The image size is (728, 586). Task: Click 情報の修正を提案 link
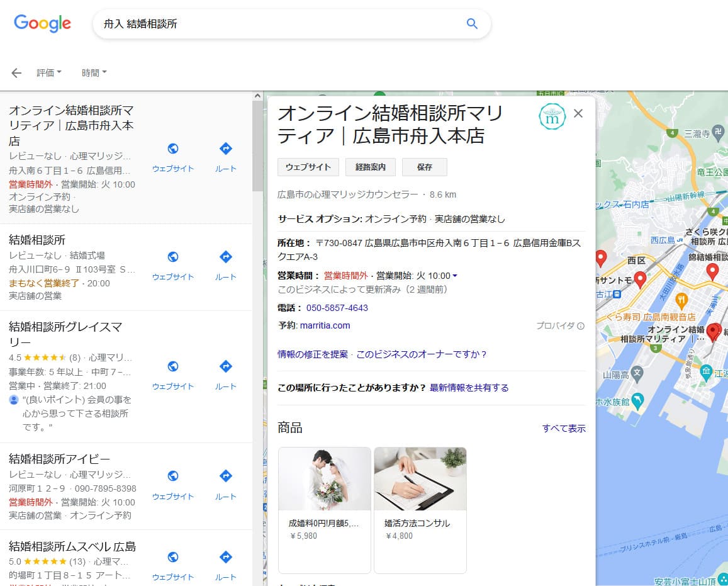313,354
